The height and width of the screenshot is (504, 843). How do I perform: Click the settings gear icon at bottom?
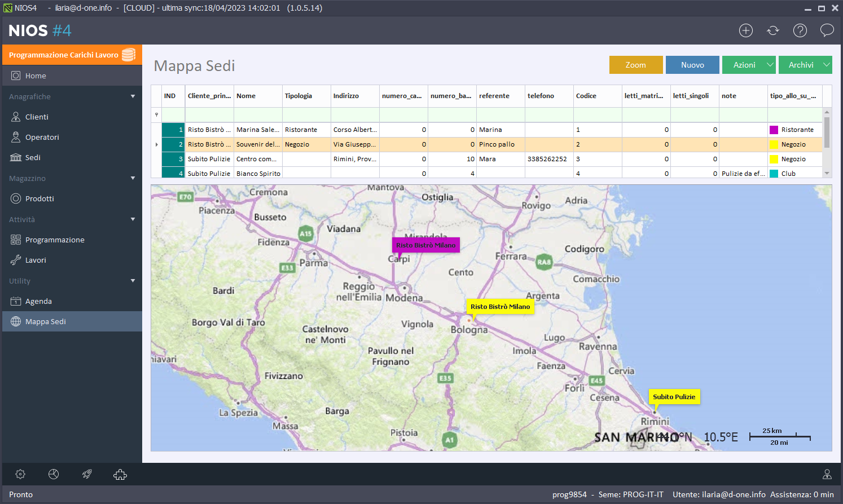pos(20,474)
